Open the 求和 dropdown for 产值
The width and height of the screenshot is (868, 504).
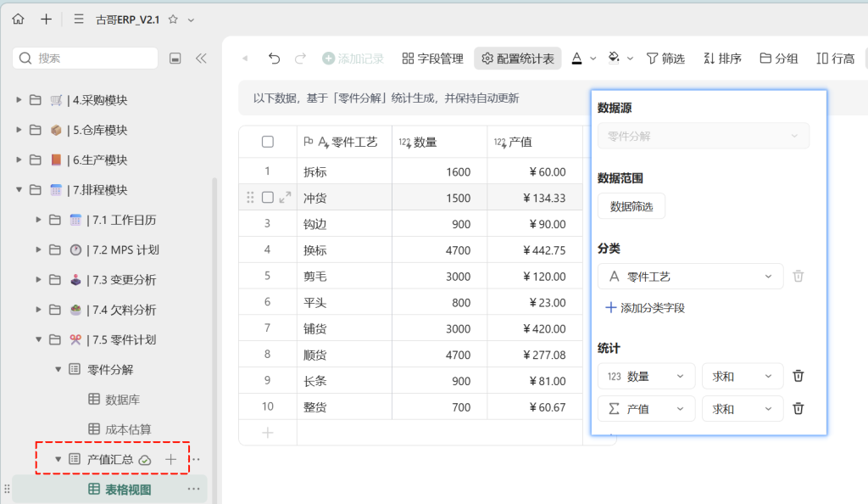[743, 409]
